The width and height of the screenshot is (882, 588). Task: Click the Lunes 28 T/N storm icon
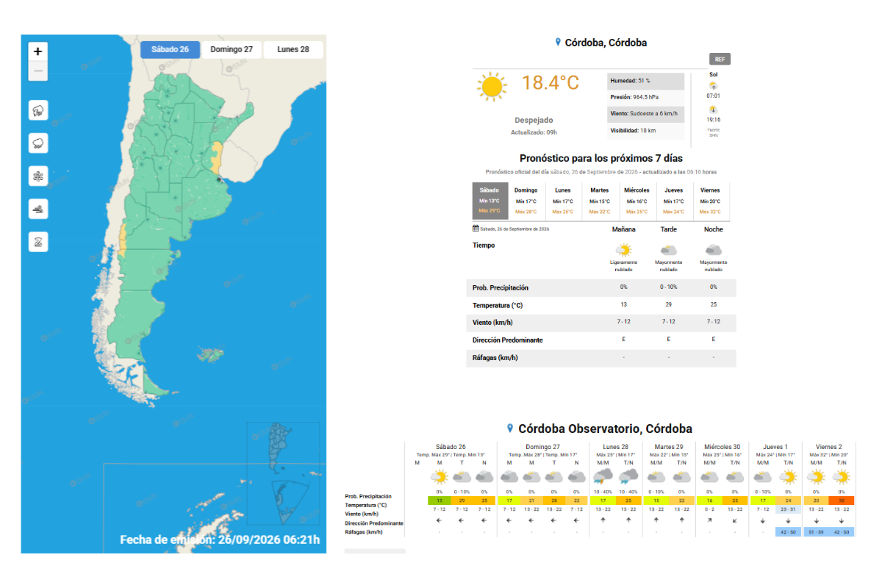[628, 476]
